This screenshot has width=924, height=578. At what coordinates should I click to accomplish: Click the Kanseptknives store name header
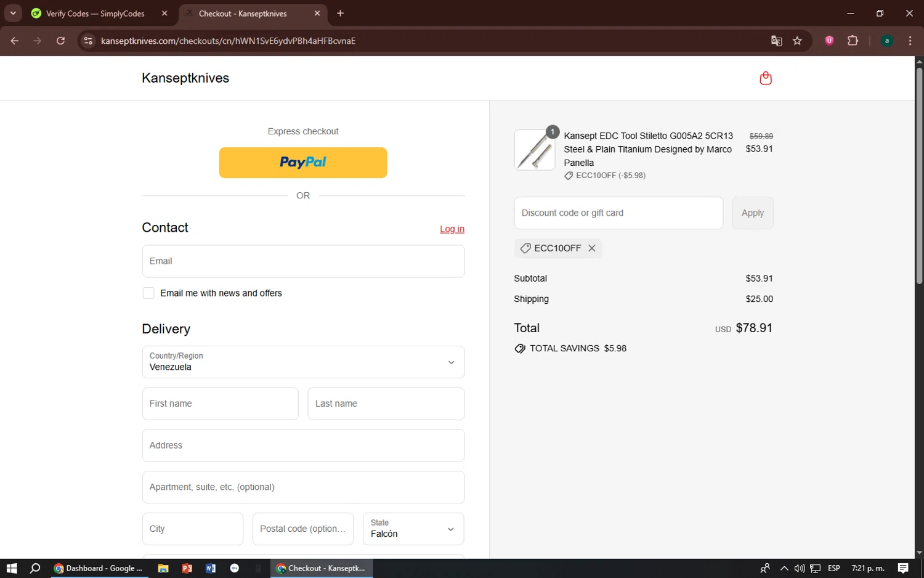(185, 78)
